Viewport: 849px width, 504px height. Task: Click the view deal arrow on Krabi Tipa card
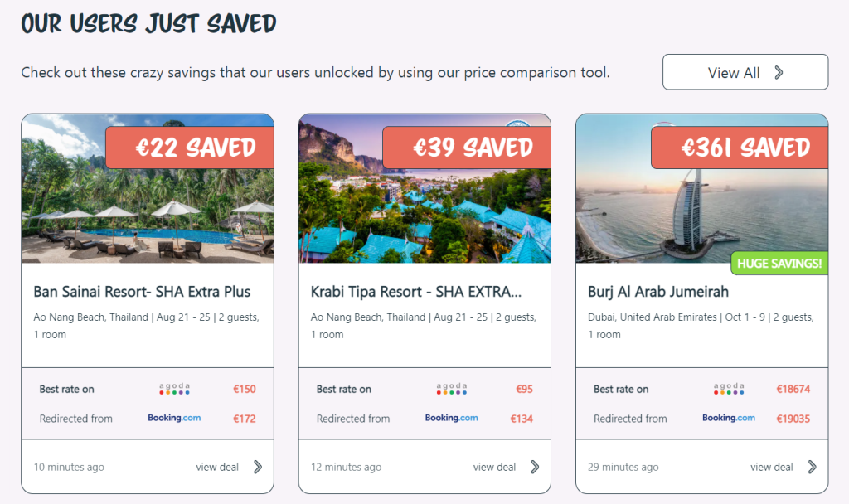pos(535,467)
